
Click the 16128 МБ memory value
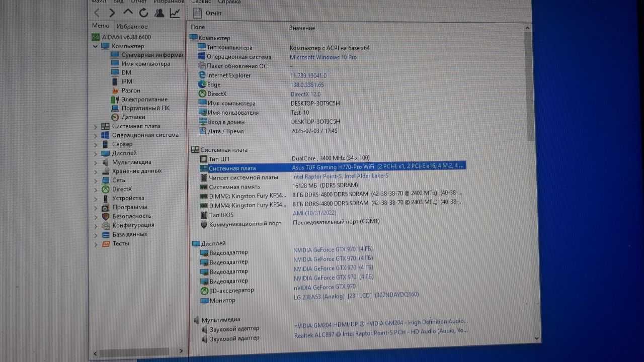325,186
